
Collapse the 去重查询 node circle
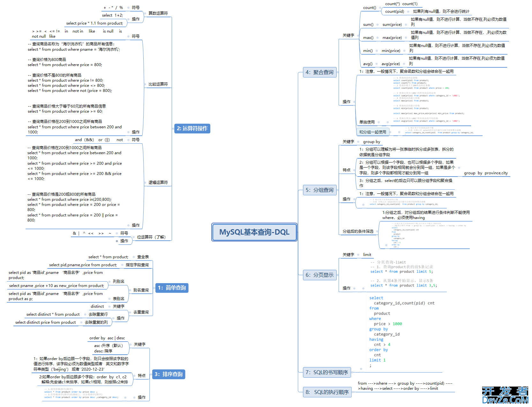(130, 312)
